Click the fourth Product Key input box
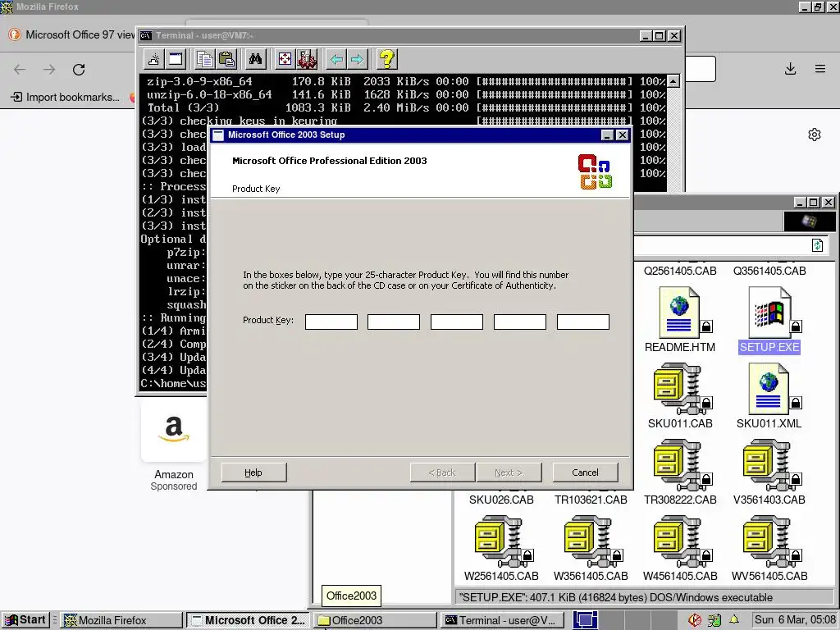 point(520,322)
